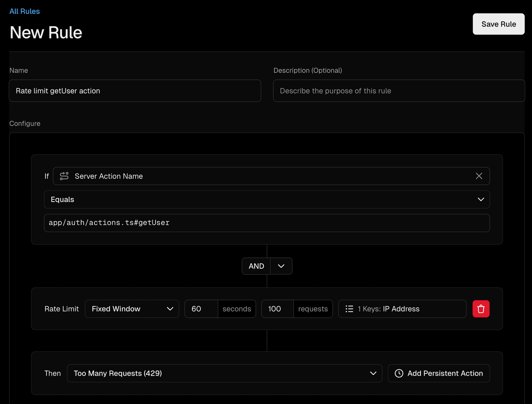Click the Description (Optional) input field
Image resolution: width=532 pixels, height=404 pixels.
pyautogui.click(x=399, y=91)
